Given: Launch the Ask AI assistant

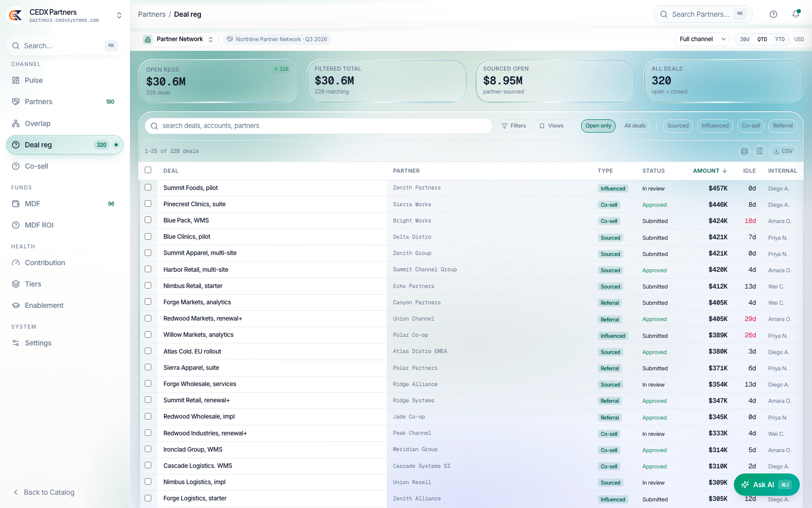Looking at the screenshot, I should click(x=766, y=485).
